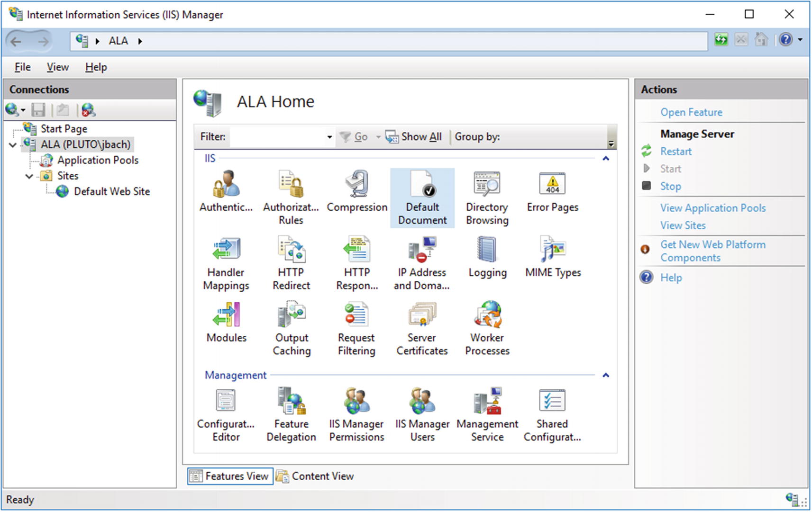Open the dropdown arrow after ALA in address bar
This screenshot has height=512, width=812.
click(x=140, y=41)
